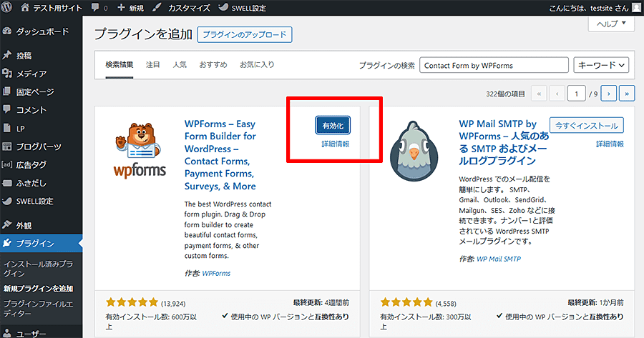Switch to お気に入り tab
This screenshot has height=338, width=644.
click(257, 64)
